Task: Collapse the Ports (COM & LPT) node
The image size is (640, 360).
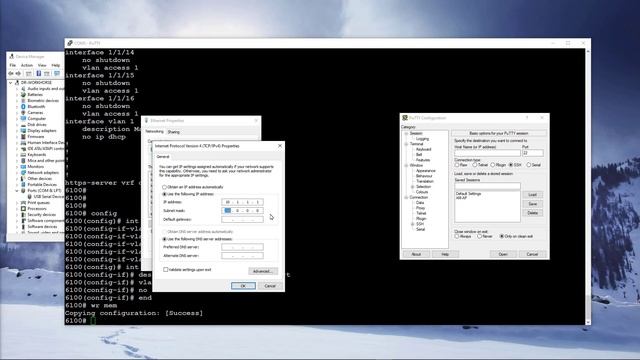Action: pyautogui.click(x=17, y=191)
